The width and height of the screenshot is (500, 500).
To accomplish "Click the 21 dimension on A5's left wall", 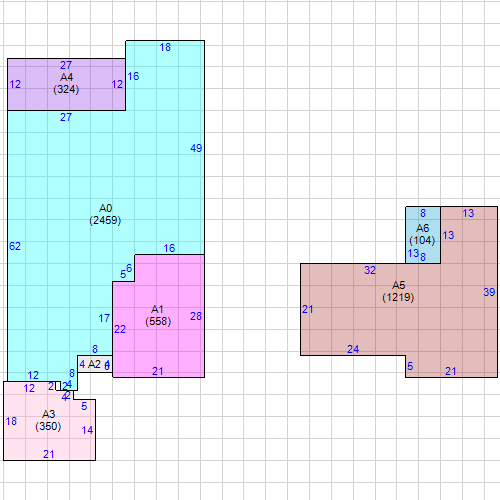I will tap(308, 309).
